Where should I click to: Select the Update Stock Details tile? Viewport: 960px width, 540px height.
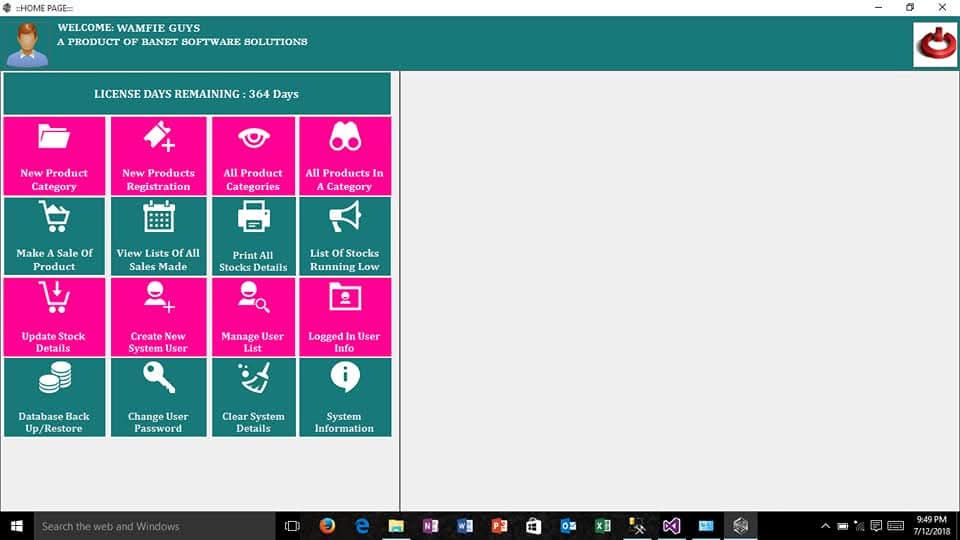coord(54,317)
